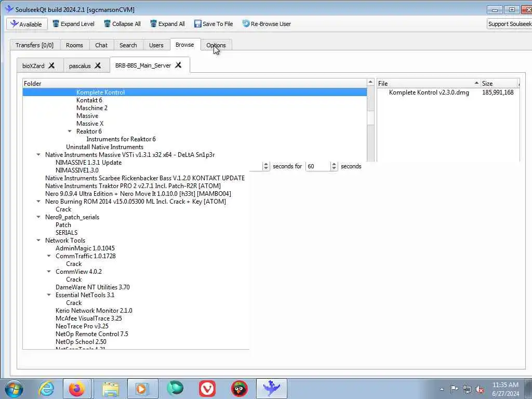Open the Options tab
This screenshot has height=399, width=532.
tap(216, 45)
